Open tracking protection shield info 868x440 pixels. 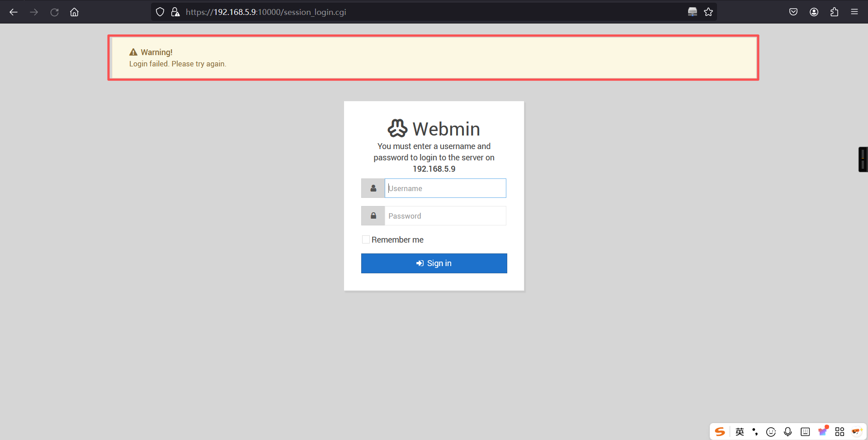point(160,12)
